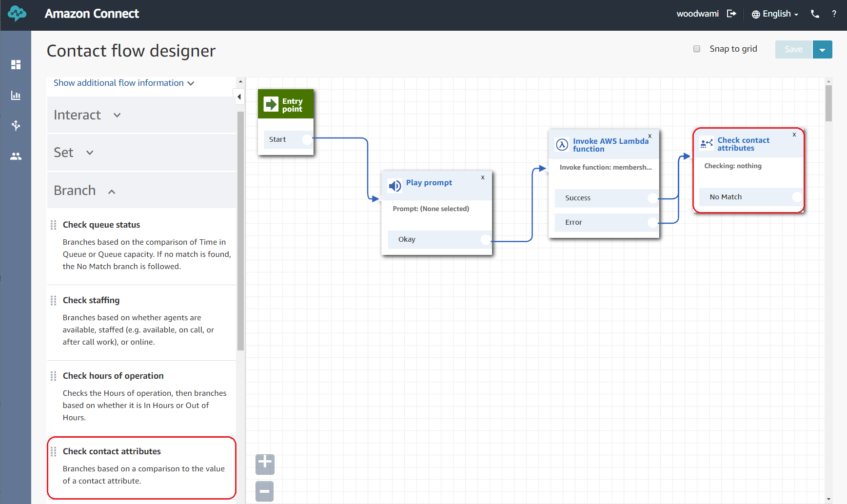Click the zoom in plus button

point(265,464)
